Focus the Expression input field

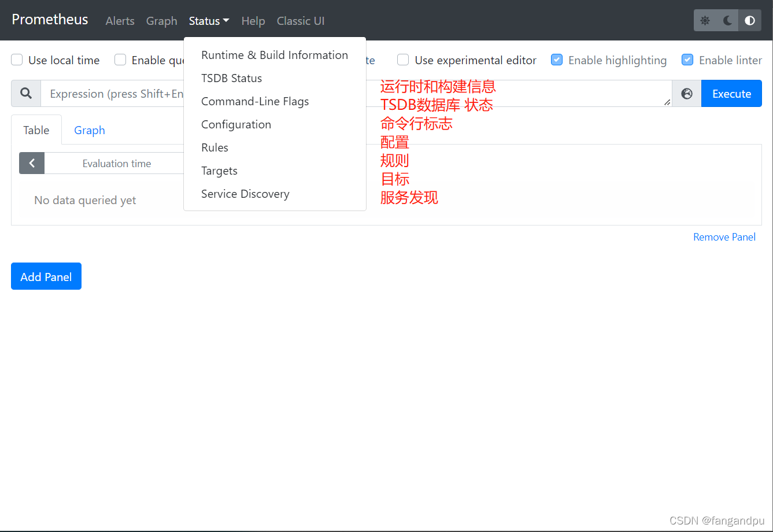point(356,94)
